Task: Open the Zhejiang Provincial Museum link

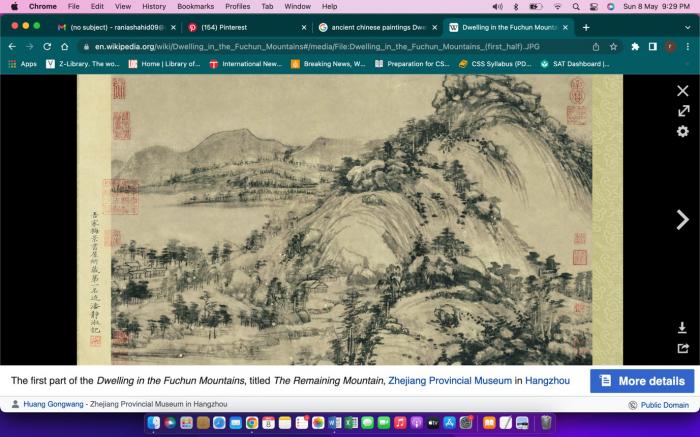Action: 450,381
